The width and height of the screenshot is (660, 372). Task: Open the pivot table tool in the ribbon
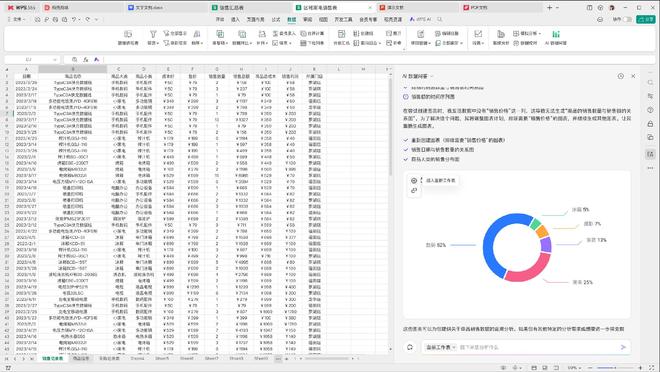point(128,37)
